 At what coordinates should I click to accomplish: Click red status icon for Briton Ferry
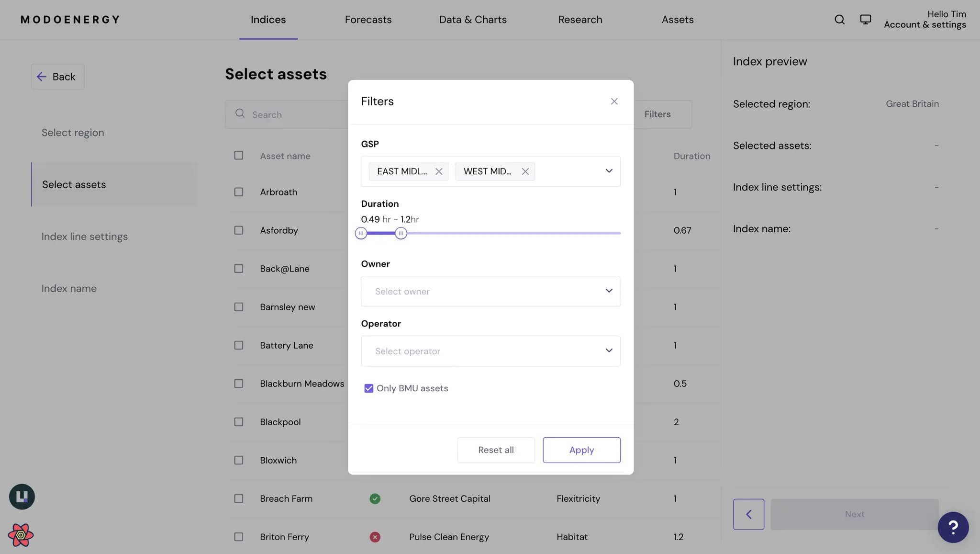[x=375, y=537]
